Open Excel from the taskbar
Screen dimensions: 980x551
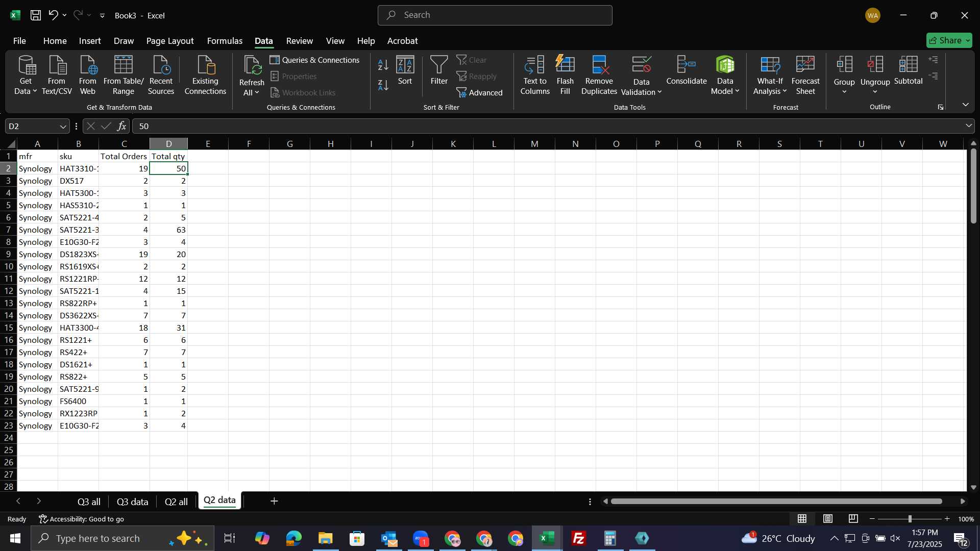547,538
